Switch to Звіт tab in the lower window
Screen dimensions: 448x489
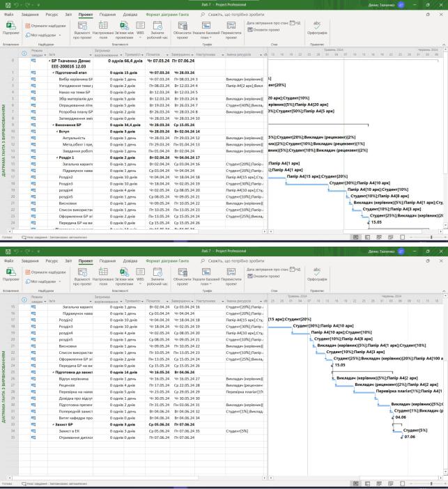tap(68, 261)
